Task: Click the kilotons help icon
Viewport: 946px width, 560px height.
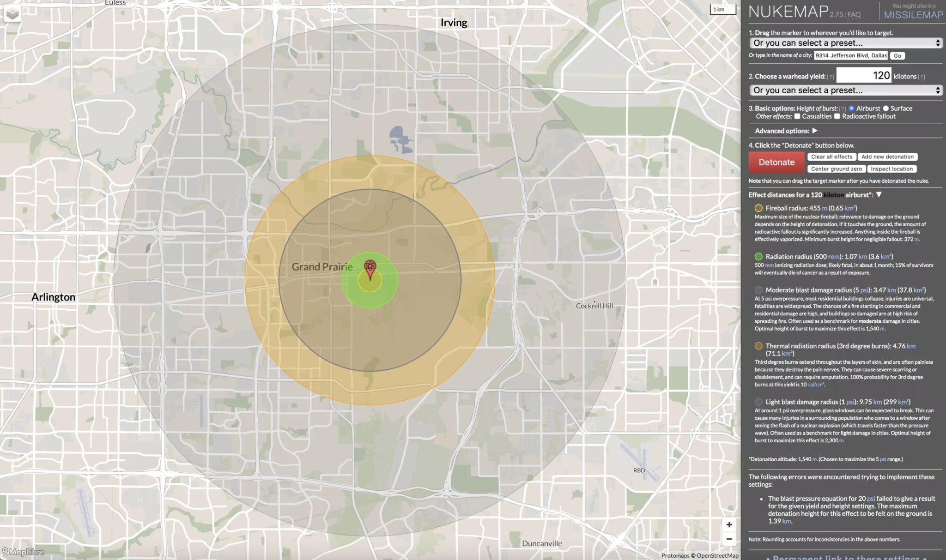Action: (x=922, y=76)
